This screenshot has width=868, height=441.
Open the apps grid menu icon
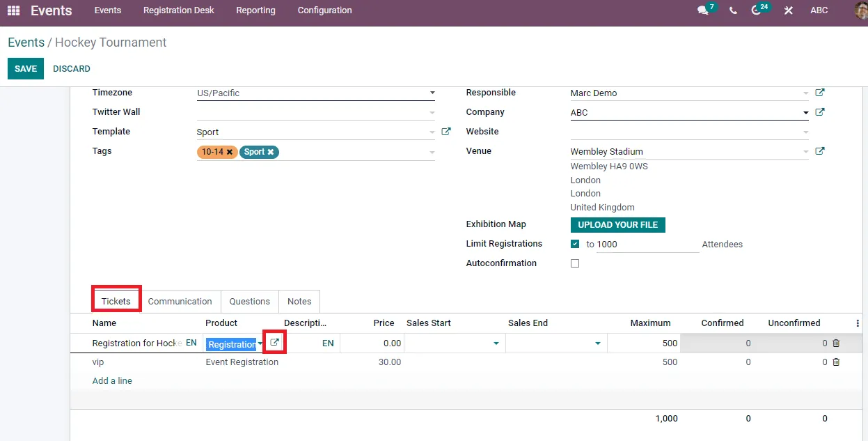(x=13, y=10)
